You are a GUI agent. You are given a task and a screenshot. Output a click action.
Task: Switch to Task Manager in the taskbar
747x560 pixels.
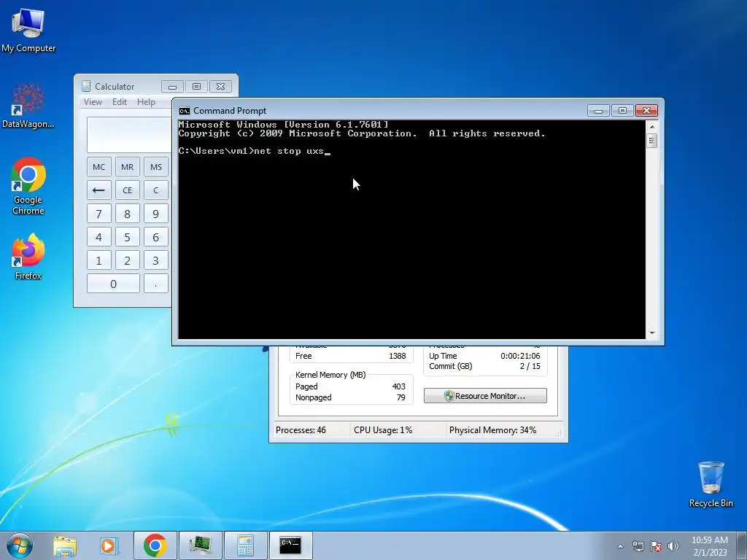[200, 545]
